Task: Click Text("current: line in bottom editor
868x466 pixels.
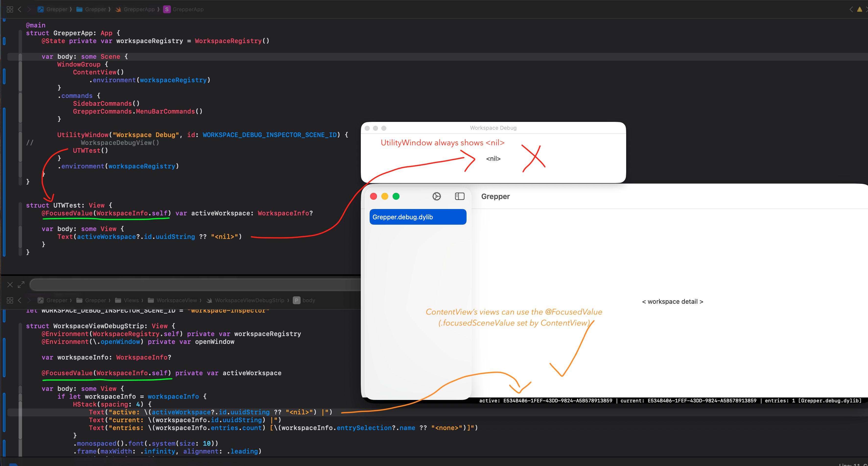Action: point(185,420)
